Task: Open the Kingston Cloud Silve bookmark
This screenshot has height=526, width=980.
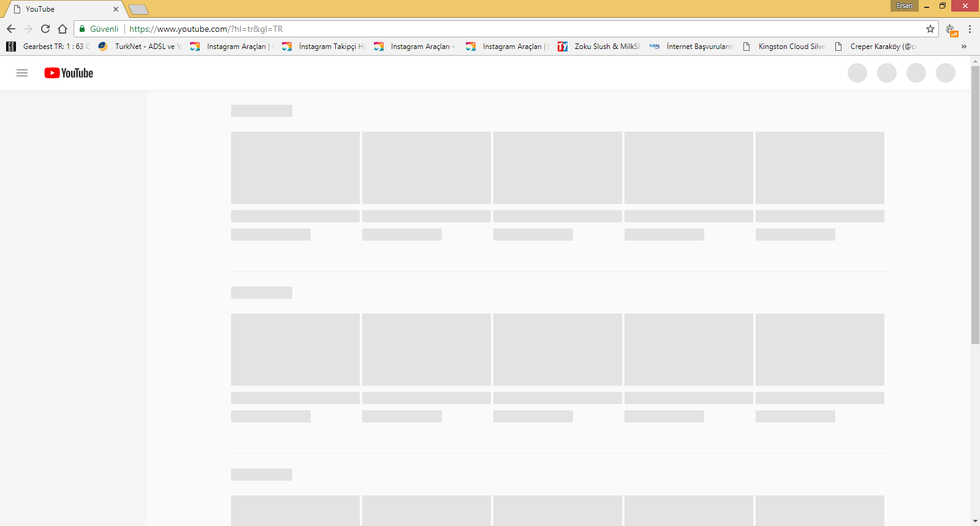Action: click(783, 47)
